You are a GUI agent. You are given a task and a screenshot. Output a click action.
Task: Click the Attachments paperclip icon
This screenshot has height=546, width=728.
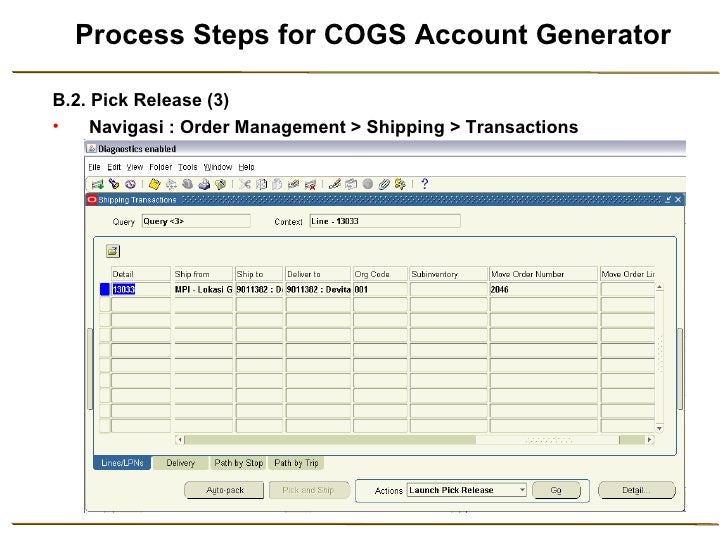click(x=384, y=184)
